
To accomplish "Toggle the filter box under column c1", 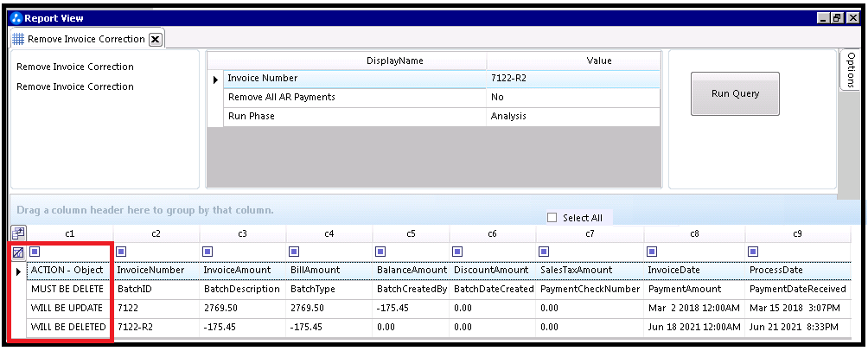I will tap(35, 252).
